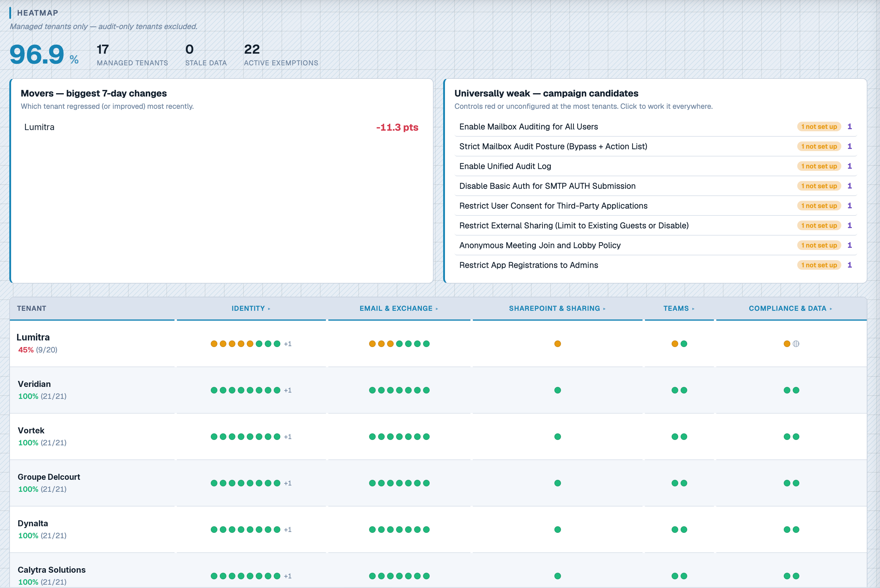The height and width of the screenshot is (588, 880).
Task: Click the 0 Stale Data stat
Action: click(x=206, y=55)
